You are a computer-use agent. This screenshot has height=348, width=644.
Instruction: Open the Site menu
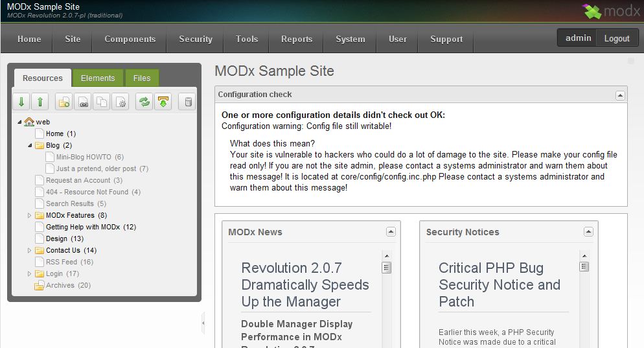pyautogui.click(x=73, y=39)
